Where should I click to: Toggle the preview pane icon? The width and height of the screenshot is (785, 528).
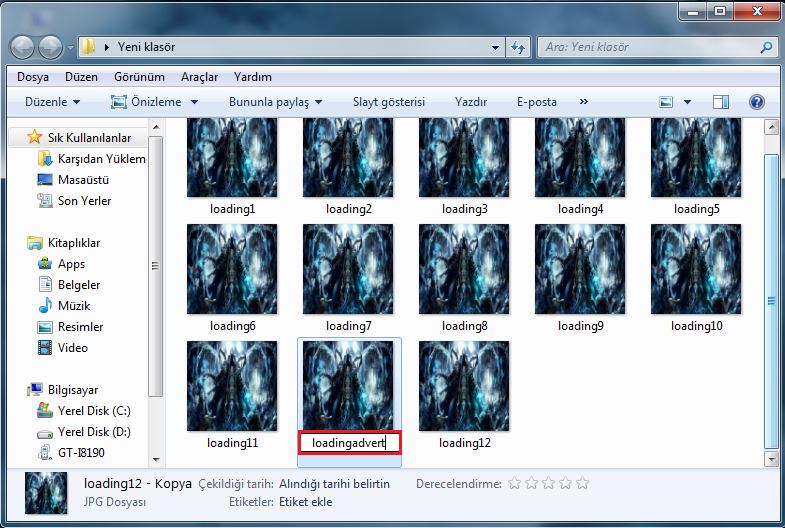coord(720,102)
